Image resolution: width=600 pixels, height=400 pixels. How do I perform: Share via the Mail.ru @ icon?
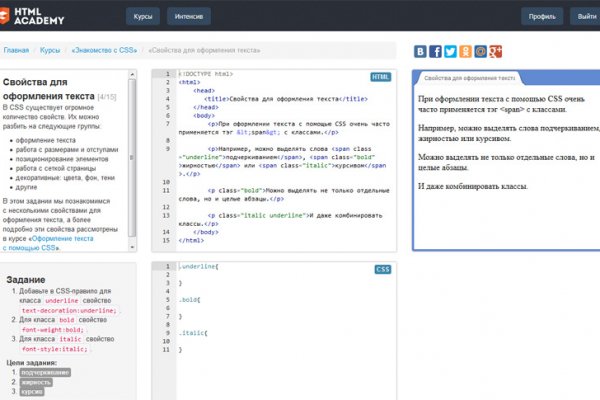point(481,51)
